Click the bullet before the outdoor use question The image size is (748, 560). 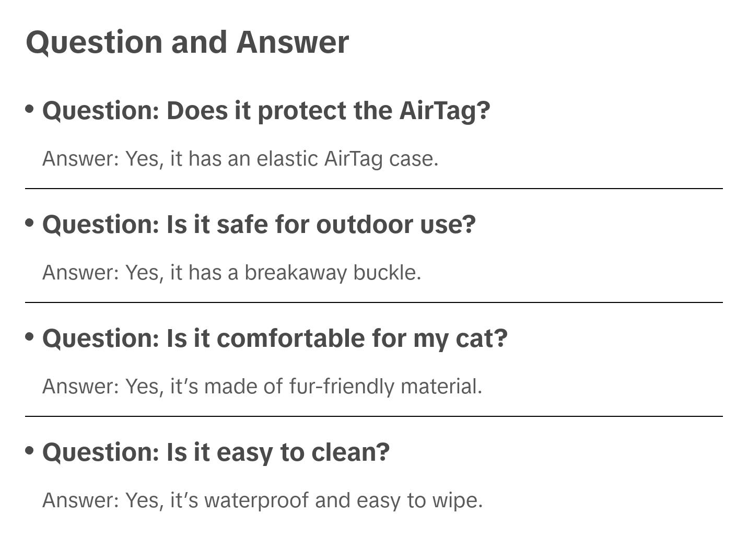coord(30,223)
